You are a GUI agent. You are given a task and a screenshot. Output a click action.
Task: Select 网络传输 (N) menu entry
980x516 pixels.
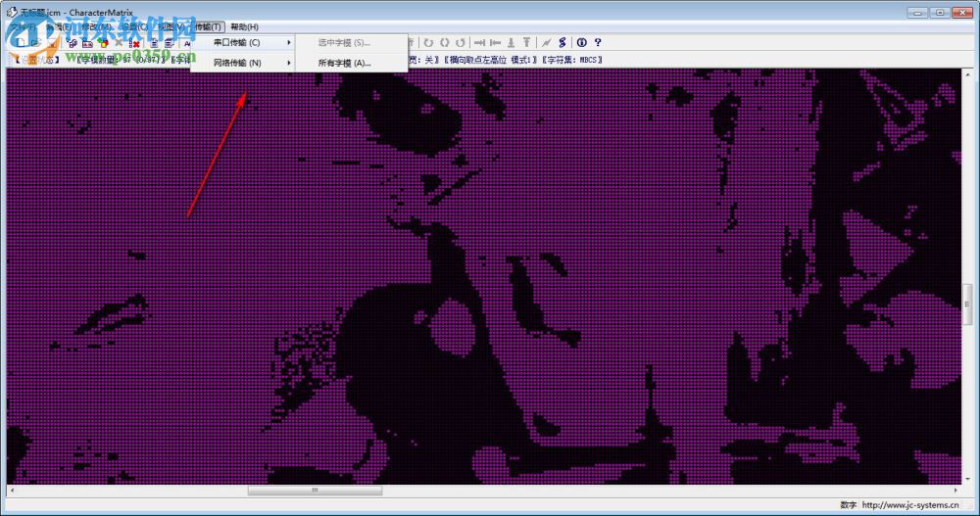tap(243, 63)
